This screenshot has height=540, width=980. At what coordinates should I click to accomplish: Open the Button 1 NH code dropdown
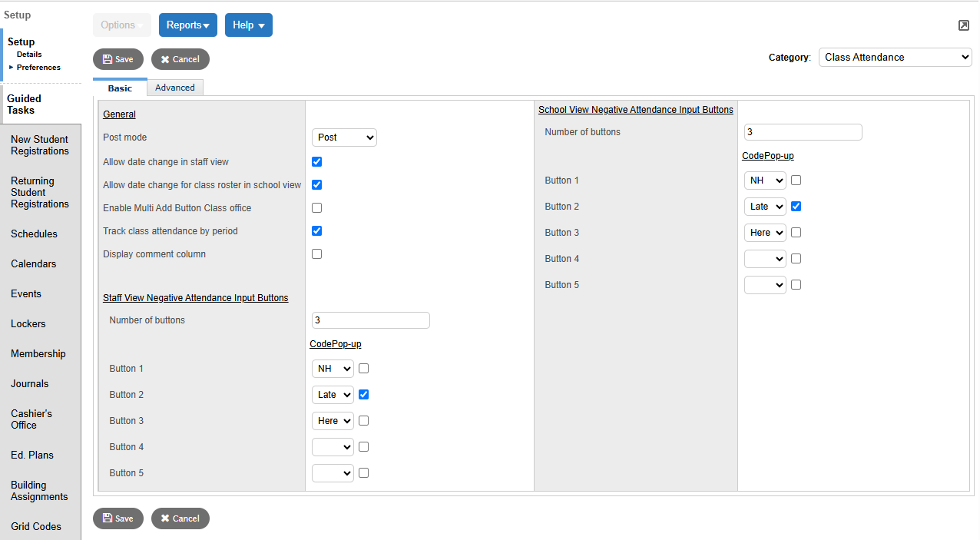point(333,368)
